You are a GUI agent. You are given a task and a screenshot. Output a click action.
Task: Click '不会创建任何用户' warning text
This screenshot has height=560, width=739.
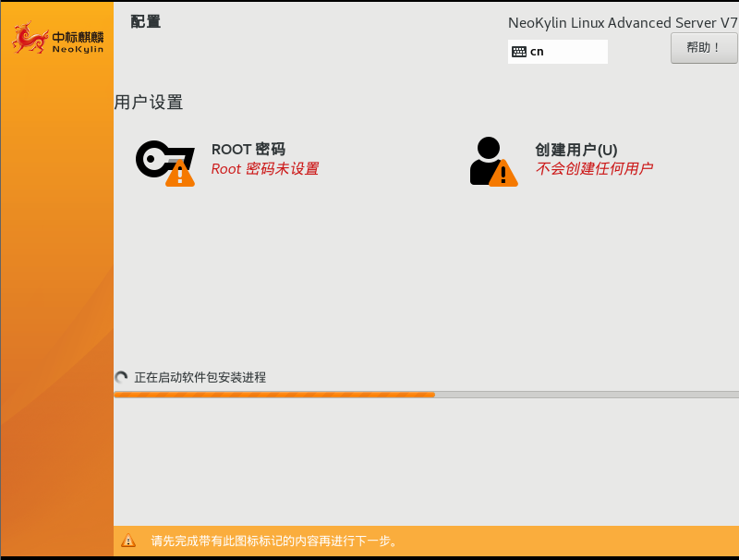(594, 168)
